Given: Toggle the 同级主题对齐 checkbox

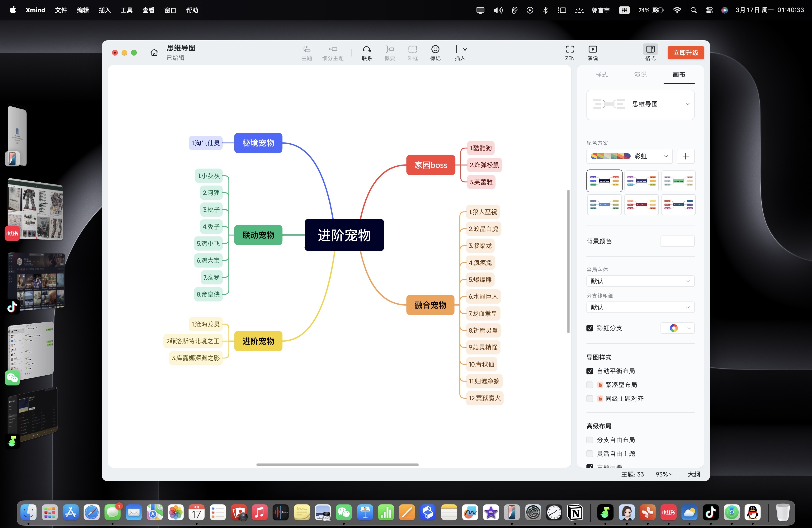Looking at the screenshot, I should click(590, 398).
